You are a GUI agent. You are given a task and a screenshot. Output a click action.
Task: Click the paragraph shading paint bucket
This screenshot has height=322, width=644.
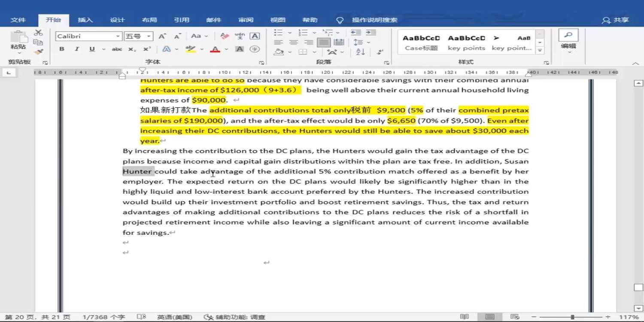pos(279,52)
